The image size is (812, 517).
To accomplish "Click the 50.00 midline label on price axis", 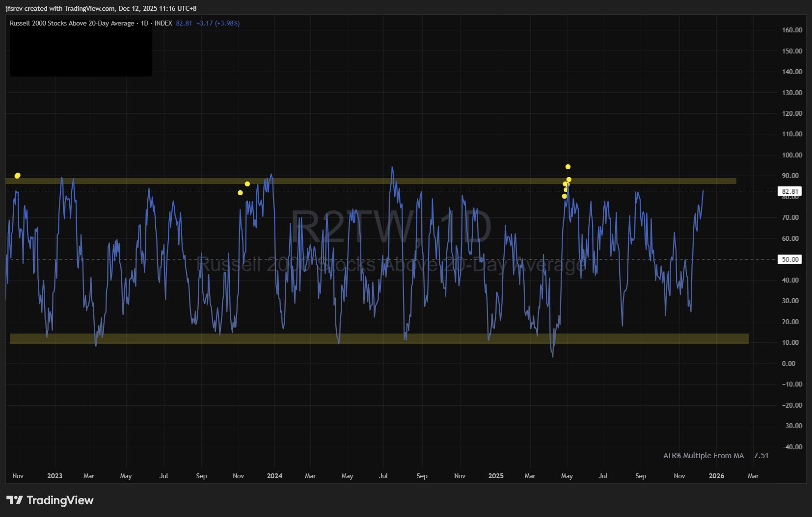I will click(x=789, y=259).
